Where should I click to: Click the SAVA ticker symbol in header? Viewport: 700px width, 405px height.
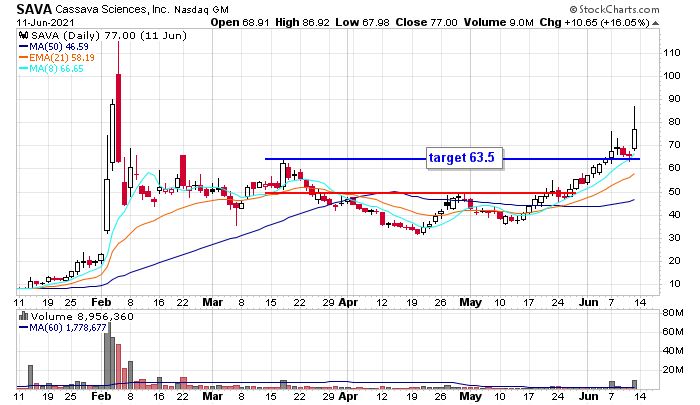(34, 9)
